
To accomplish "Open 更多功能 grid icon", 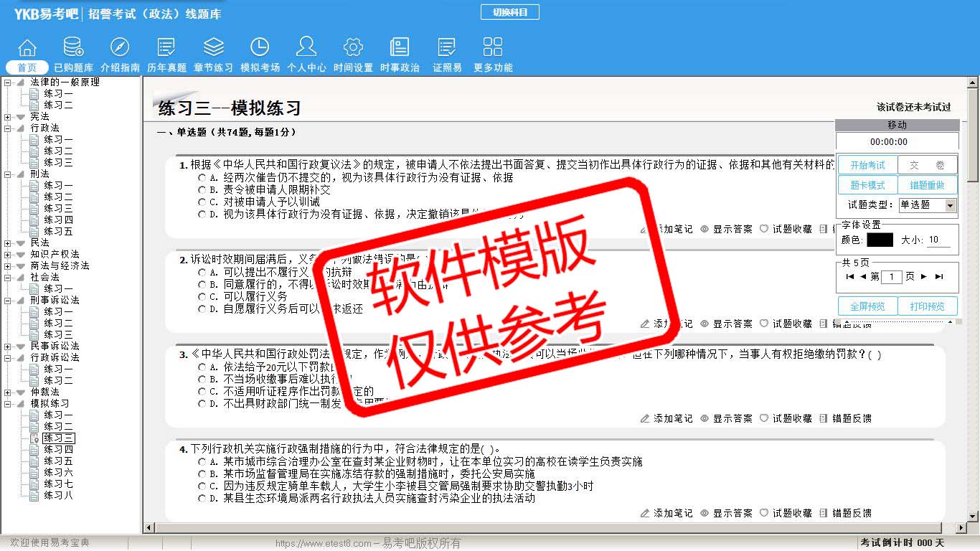I will tap(493, 48).
